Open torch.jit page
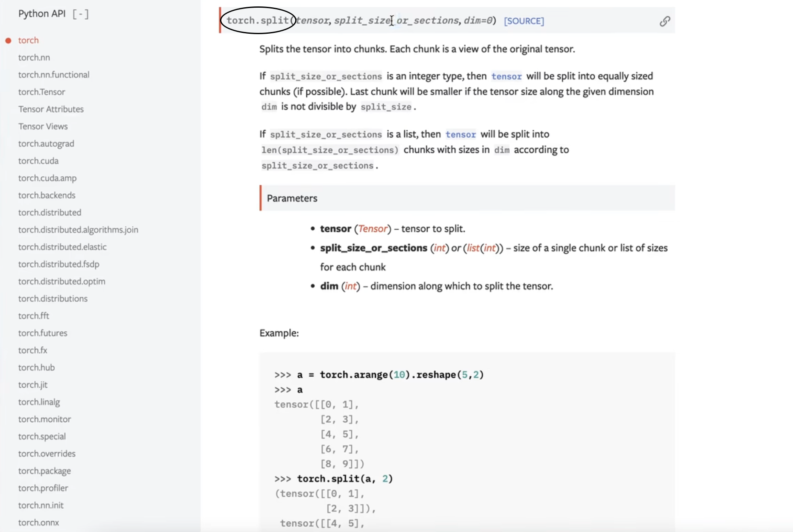The image size is (793, 532). tap(33, 385)
